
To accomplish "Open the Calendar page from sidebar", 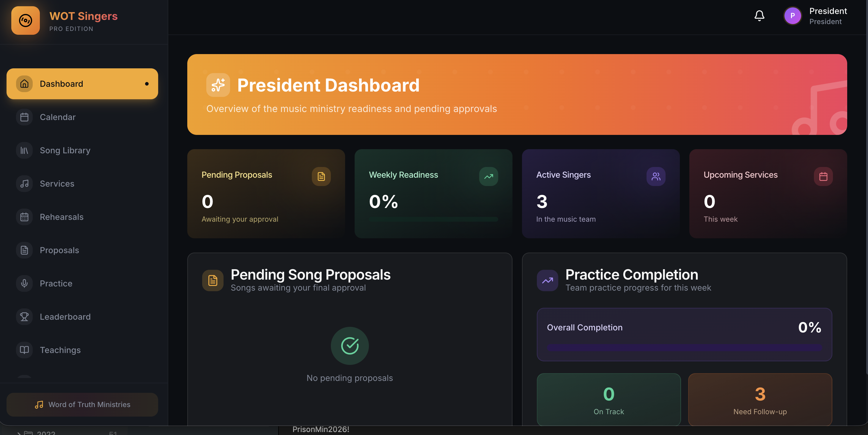I will pyautogui.click(x=58, y=117).
